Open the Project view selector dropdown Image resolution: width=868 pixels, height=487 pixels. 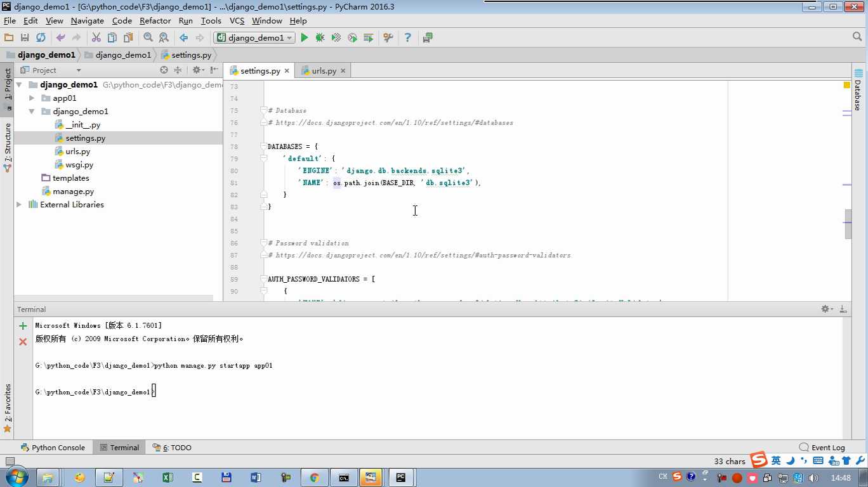click(79, 70)
